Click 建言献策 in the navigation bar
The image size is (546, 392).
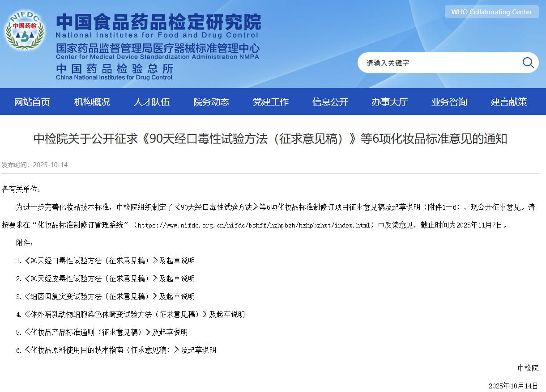point(509,102)
